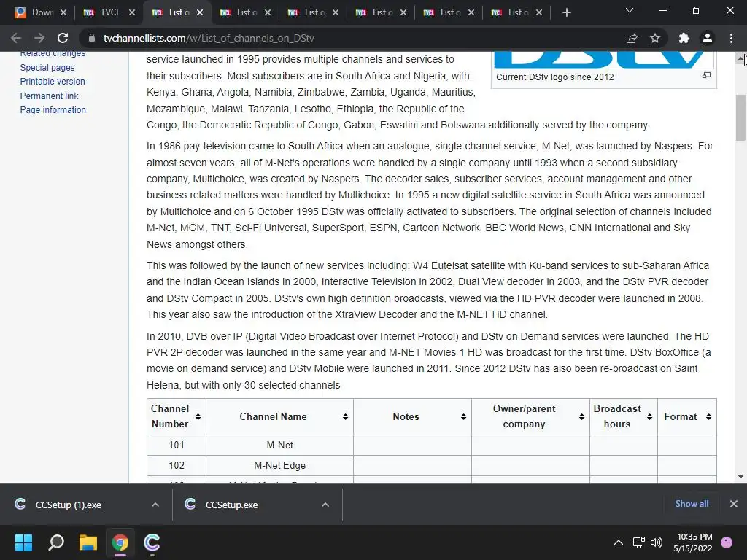Focus the address bar URL

(x=209, y=38)
